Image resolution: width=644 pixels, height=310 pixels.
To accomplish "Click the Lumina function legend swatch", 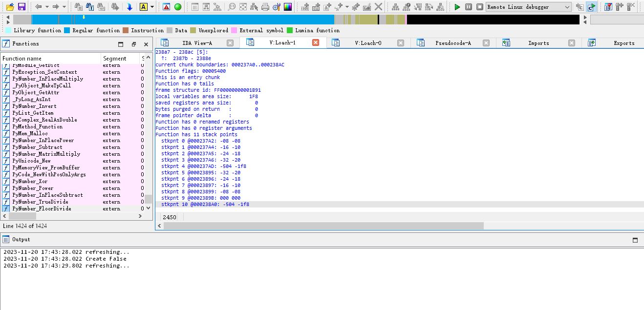I will click(290, 30).
